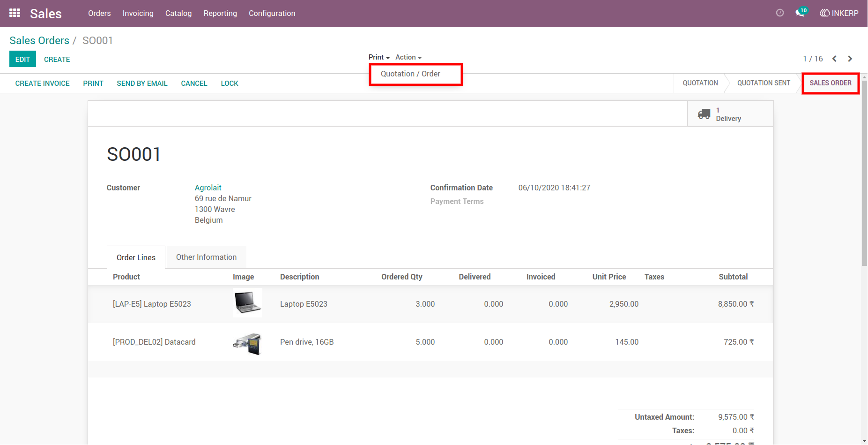Go to previous record arrow
The image size is (868, 445).
coord(834,59)
